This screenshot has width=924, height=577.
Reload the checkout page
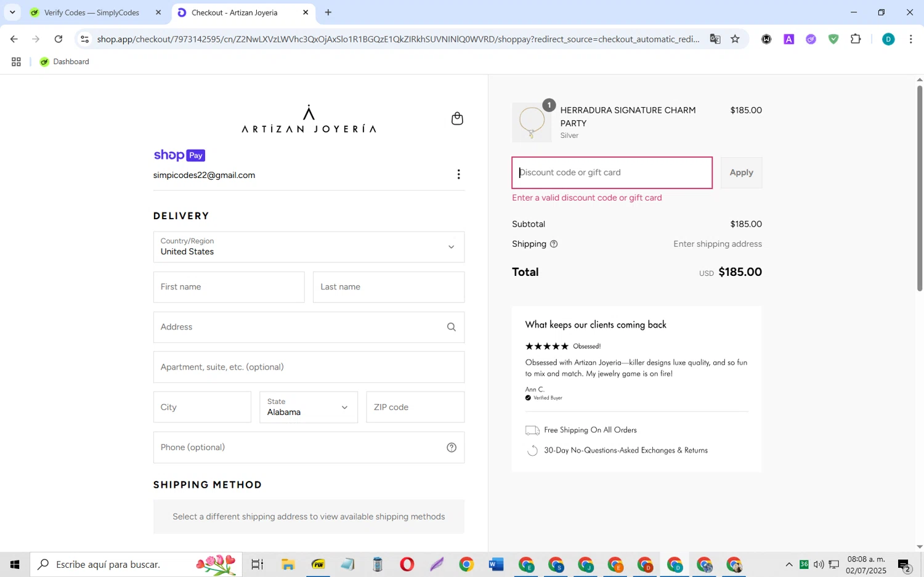click(x=59, y=39)
